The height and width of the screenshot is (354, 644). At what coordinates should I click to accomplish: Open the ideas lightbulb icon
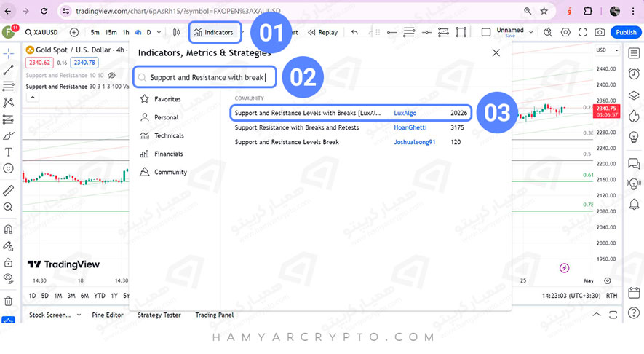pyautogui.click(x=634, y=137)
